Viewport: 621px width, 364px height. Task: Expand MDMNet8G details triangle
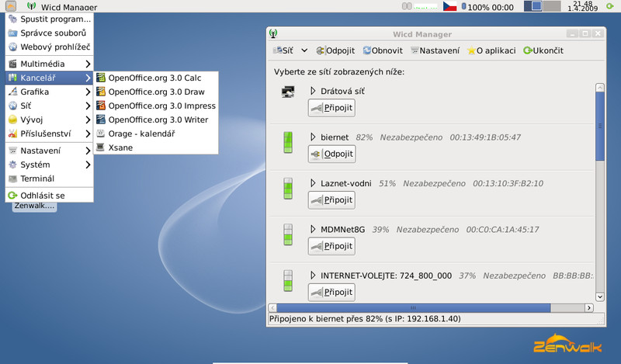point(313,229)
